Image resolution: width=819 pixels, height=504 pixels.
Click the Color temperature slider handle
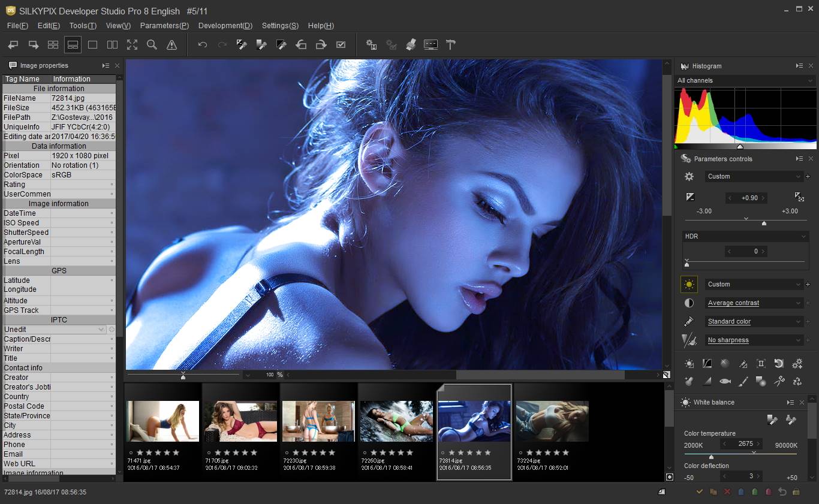[711, 457]
